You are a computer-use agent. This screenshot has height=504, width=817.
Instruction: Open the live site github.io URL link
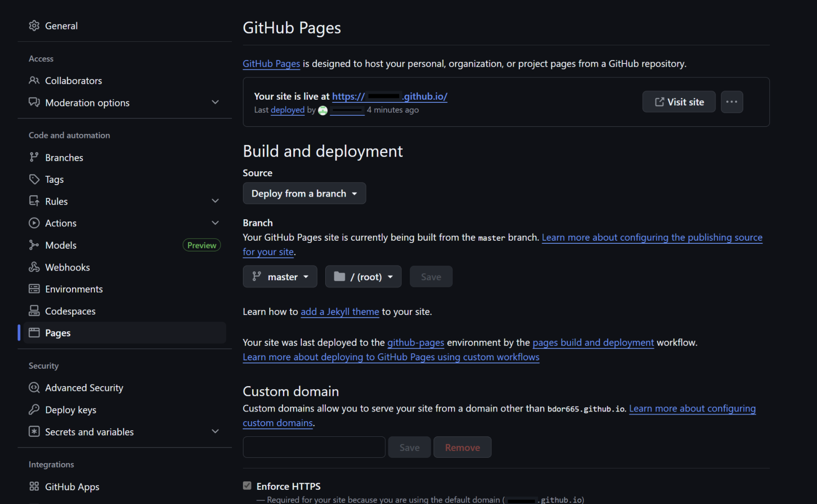point(390,96)
